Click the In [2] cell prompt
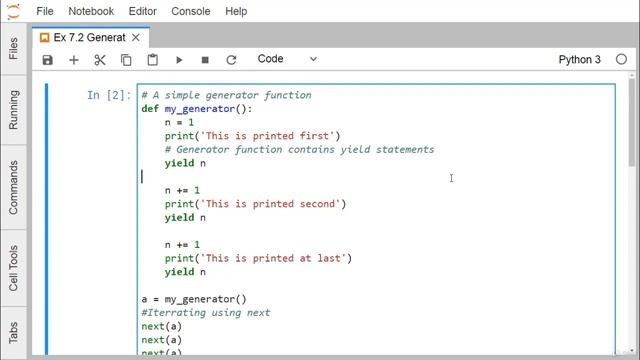This screenshot has width=640, height=360. click(109, 95)
